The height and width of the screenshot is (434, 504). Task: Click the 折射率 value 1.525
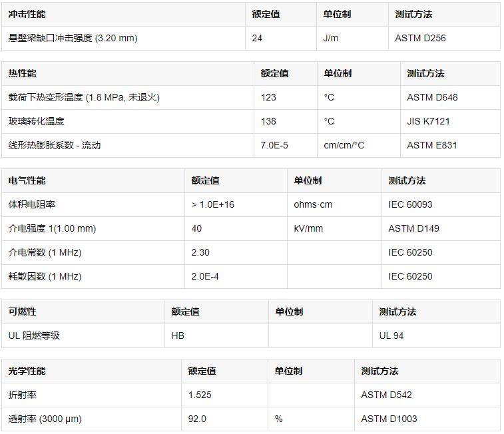pyautogui.click(x=200, y=395)
